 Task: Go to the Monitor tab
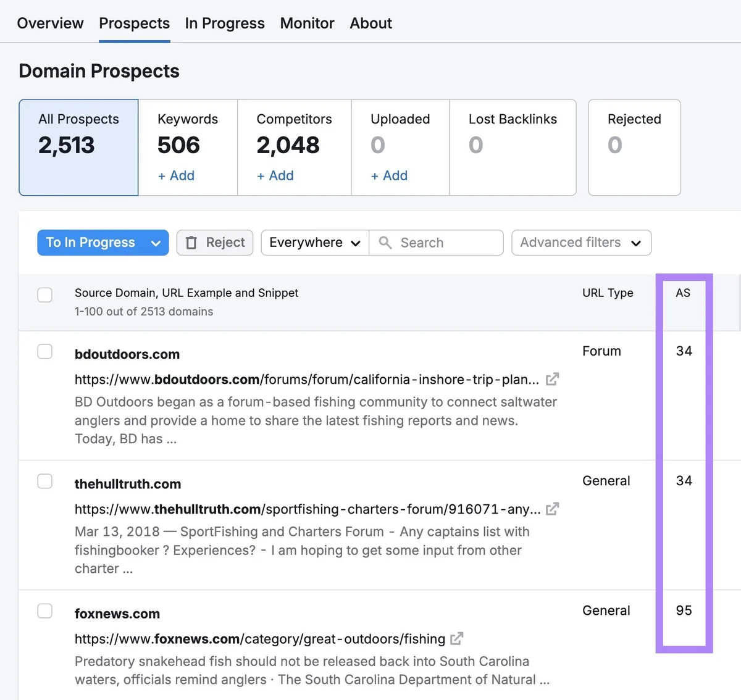click(x=307, y=23)
